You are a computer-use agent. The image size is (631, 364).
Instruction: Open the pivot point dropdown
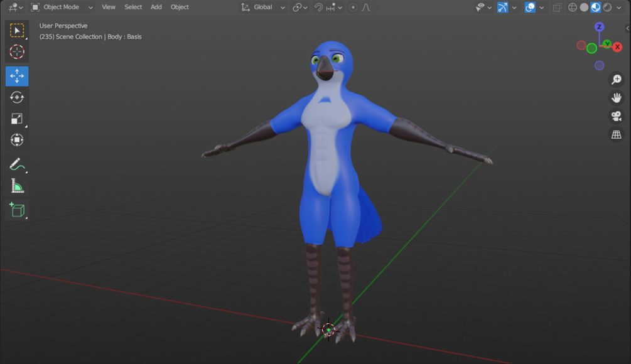coord(300,8)
